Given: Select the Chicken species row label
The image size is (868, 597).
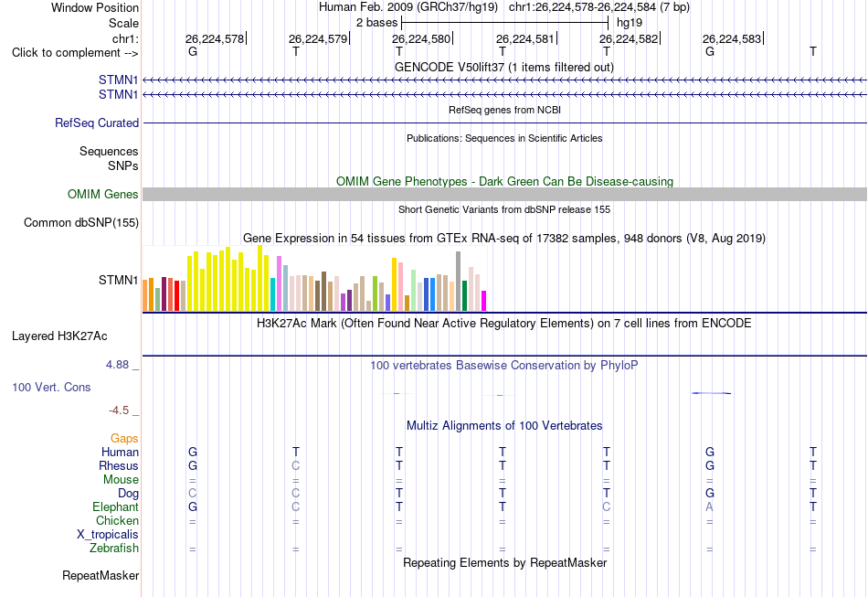Looking at the screenshot, I should pyautogui.click(x=117, y=520).
